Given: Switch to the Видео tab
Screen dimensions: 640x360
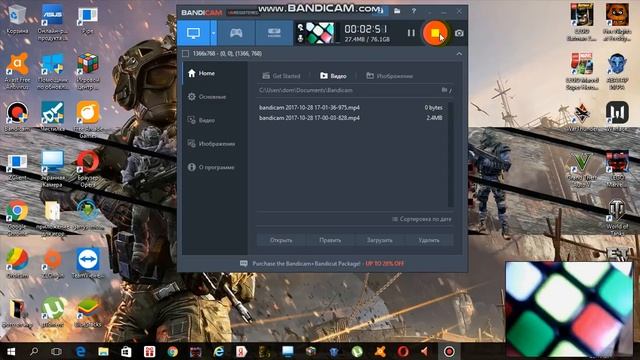Looking at the screenshot, I should (x=333, y=76).
